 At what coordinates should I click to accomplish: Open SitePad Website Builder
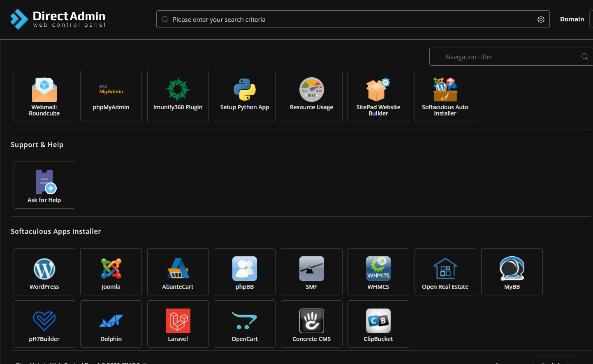378,96
